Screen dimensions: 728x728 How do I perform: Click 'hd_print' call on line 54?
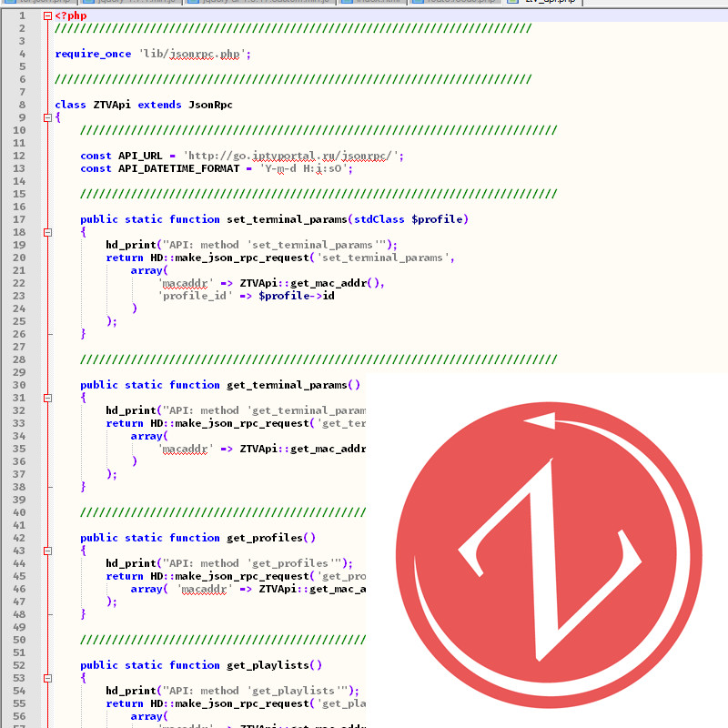click(x=131, y=691)
